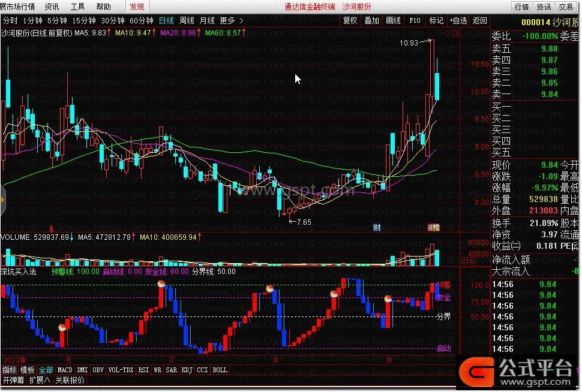This screenshot has height=392, width=582.
Task: Select the 1分钟 chart period
Action: (32, 21)
